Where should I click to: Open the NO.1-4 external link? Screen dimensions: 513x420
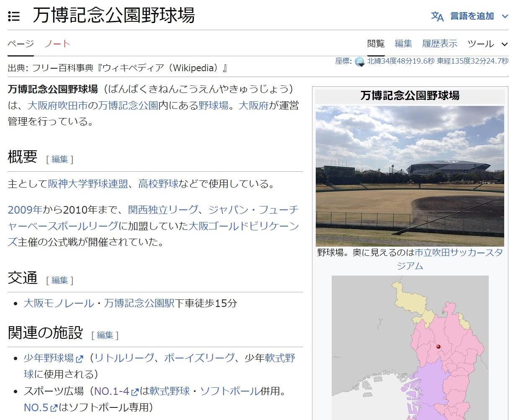[x=116, y=391]
